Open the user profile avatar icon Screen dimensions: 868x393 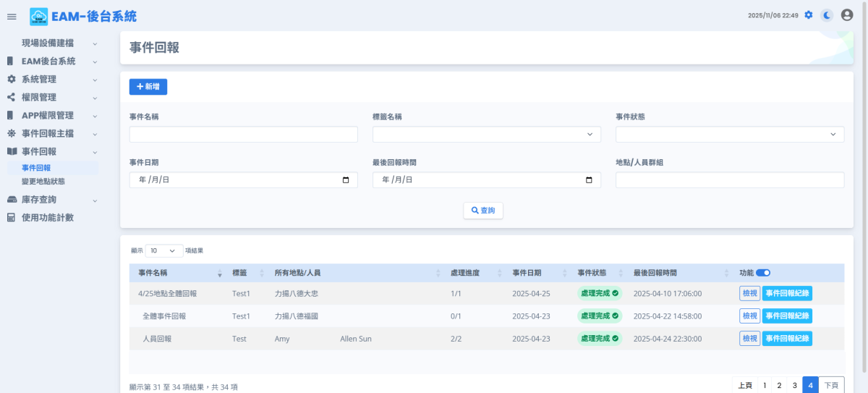[x=847, y=15]
